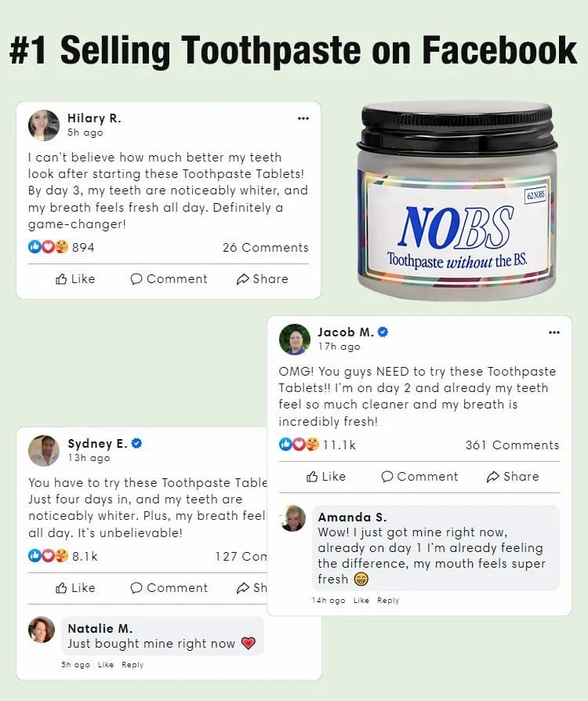
Task: Share Jacob M.'s post
Action: point(513,477)
